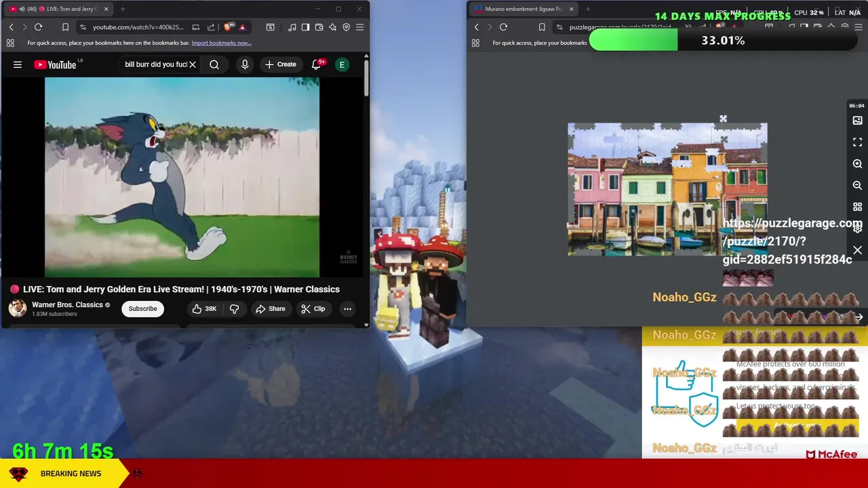The height and width of the screenshot is (488, 868).
Task: Open the YouTube window's browser main menu
Action: point(359,27)
